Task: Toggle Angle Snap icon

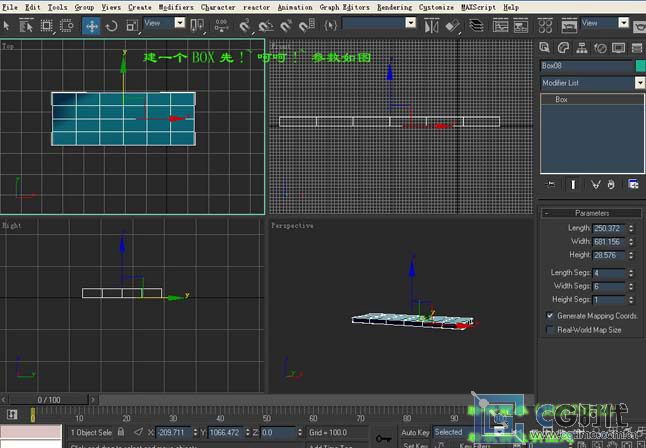Action: pyautogui.click(x=266, y=26)
